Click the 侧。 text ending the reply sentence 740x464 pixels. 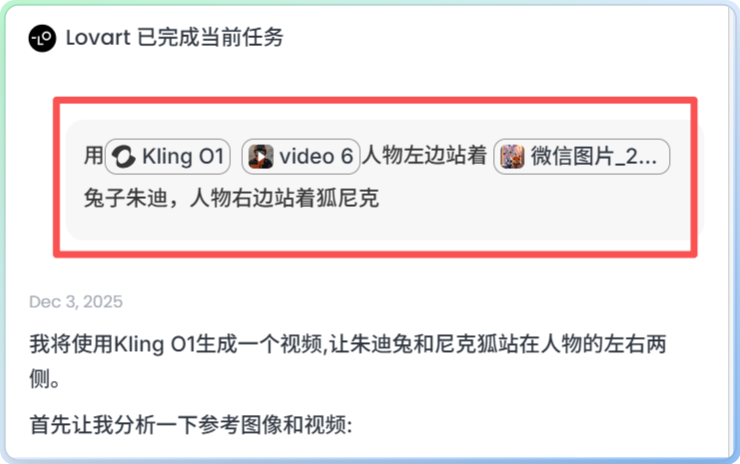tap(44, 379)
